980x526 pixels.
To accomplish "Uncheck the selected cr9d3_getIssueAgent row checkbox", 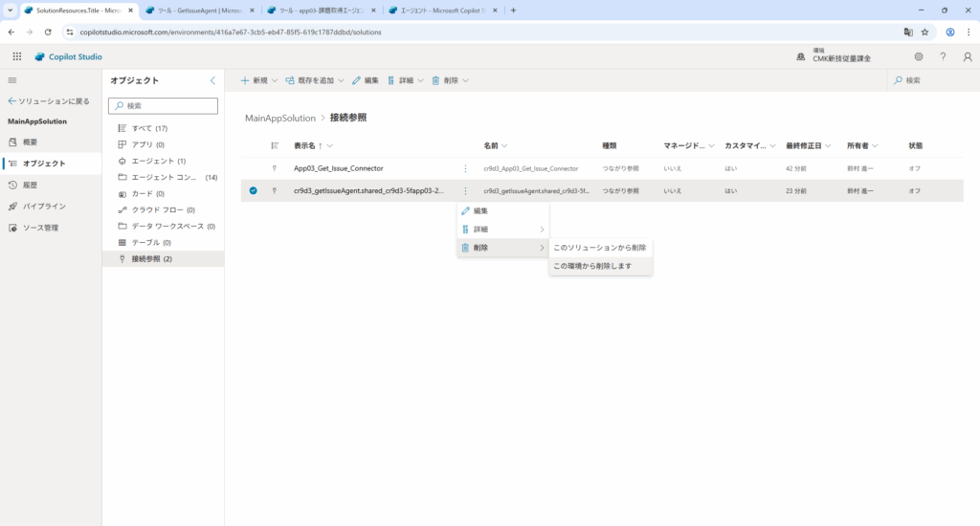I will (253, 190).
